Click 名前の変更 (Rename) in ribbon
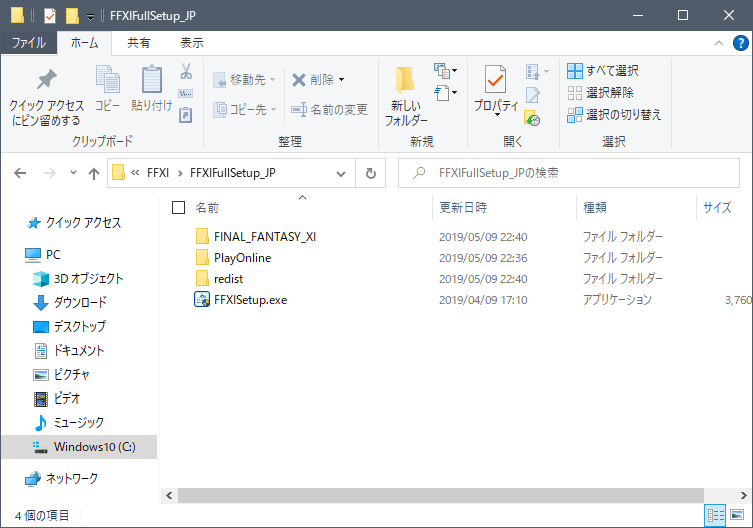Viewport: 753px width, 528px height. click(329, 110)
